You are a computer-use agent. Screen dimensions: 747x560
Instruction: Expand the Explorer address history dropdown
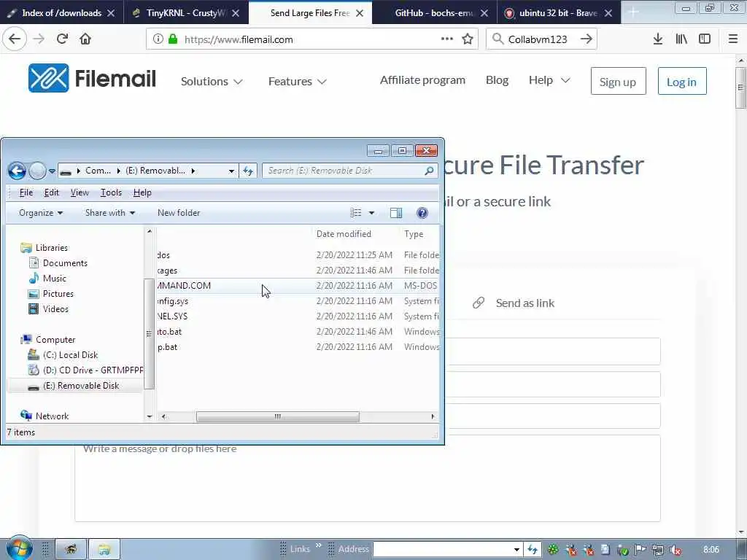pos(231,171)
